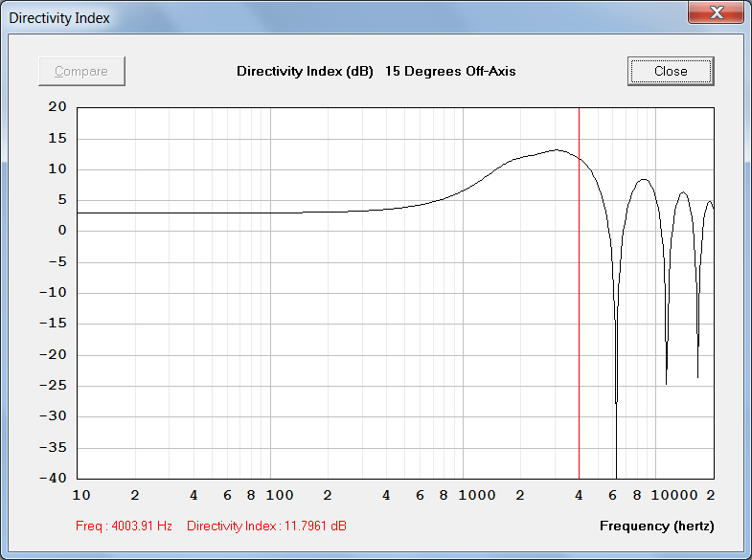This screenshot has height=560, width=752.
Task: Click 'Directivity Index : 11.7961 dB' readout
Action: pos(266,526)
